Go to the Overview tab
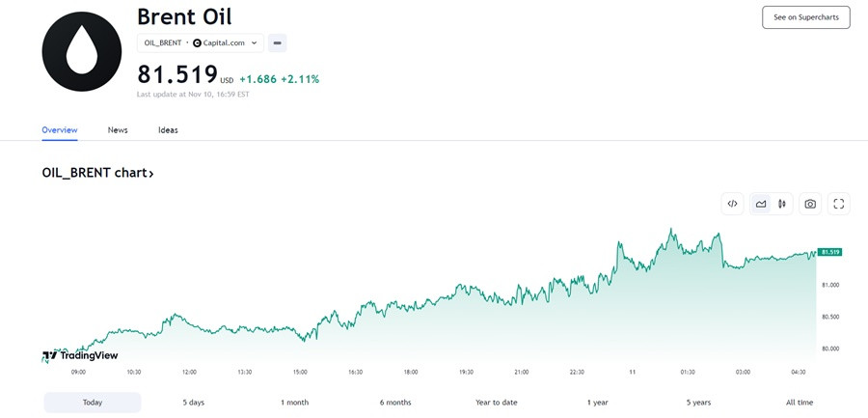868x418 pixels. point(60,130)
